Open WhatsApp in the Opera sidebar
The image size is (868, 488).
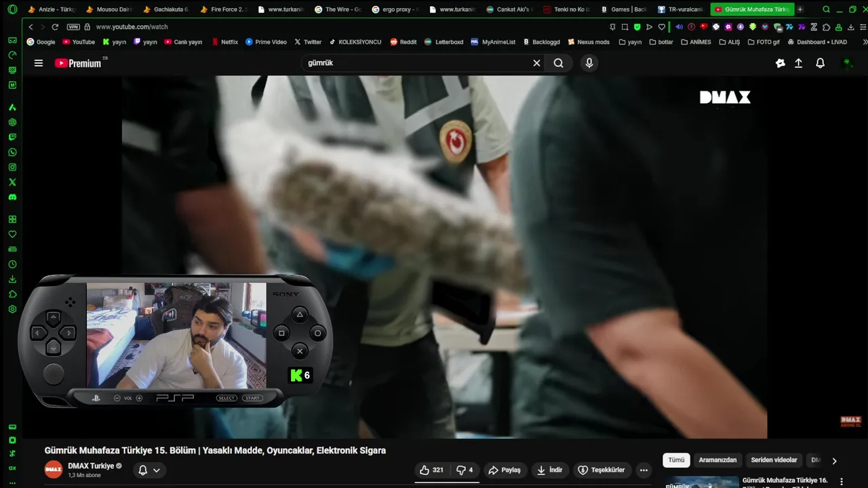(12, 152)
